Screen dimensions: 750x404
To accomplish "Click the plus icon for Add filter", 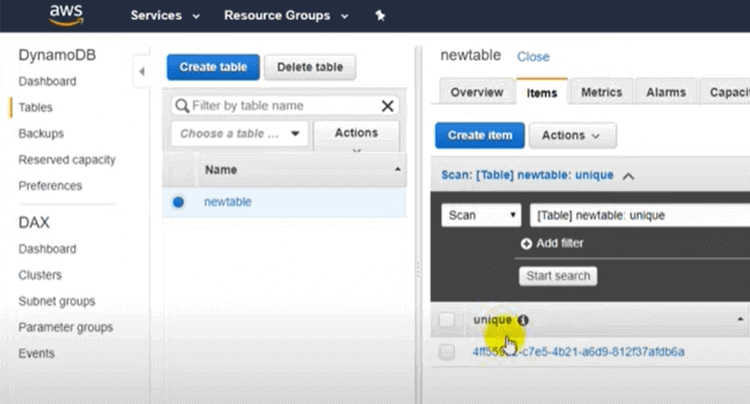I will coord(526,244).
